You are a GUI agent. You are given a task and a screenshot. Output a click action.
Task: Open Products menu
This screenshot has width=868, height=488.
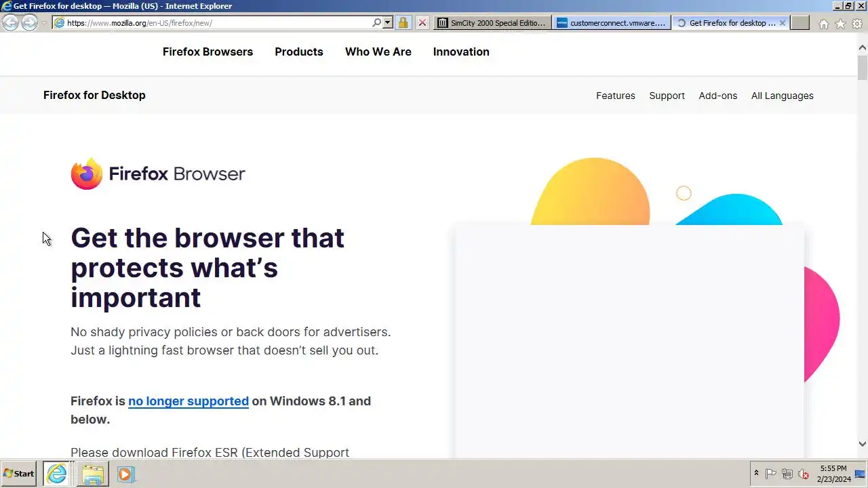299,52
